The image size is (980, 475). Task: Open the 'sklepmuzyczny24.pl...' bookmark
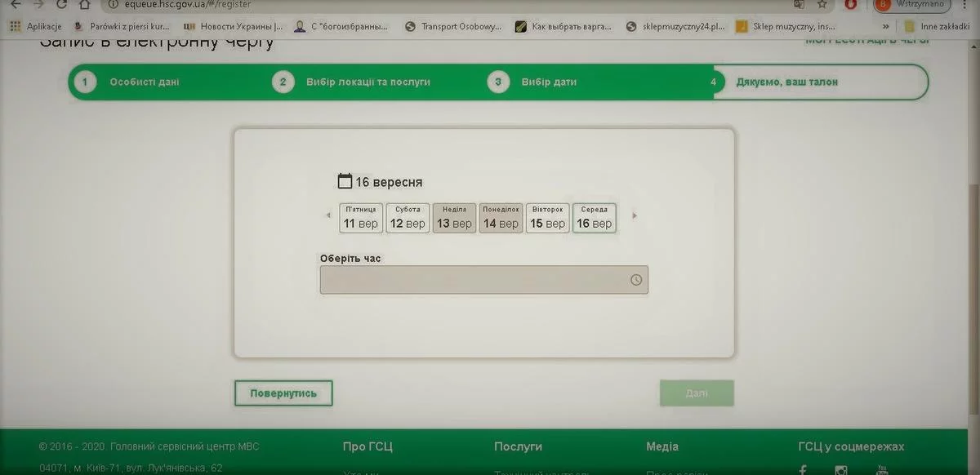pyautogui.click(x=675, y=26)
